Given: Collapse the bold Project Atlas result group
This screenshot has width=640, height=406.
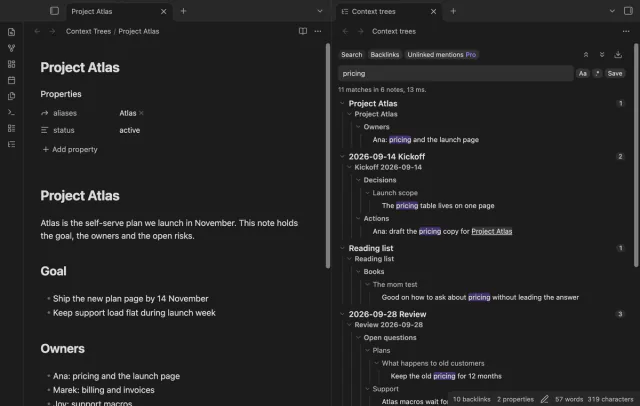Looking at the screenshot, I should click(342, 104).
